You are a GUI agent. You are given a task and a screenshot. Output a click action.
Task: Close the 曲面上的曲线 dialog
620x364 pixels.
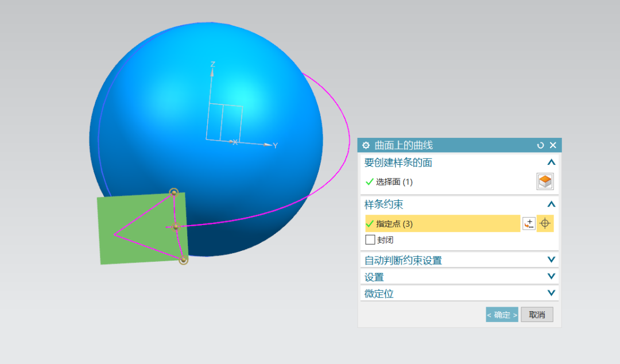click(x=553, y=145)
